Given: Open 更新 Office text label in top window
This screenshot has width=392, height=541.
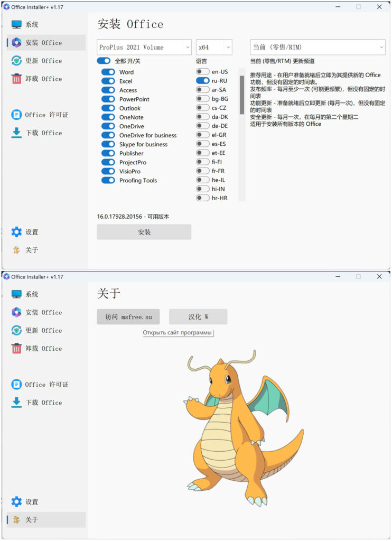Looking at the screenshot, I should click(x=44, y=61).
